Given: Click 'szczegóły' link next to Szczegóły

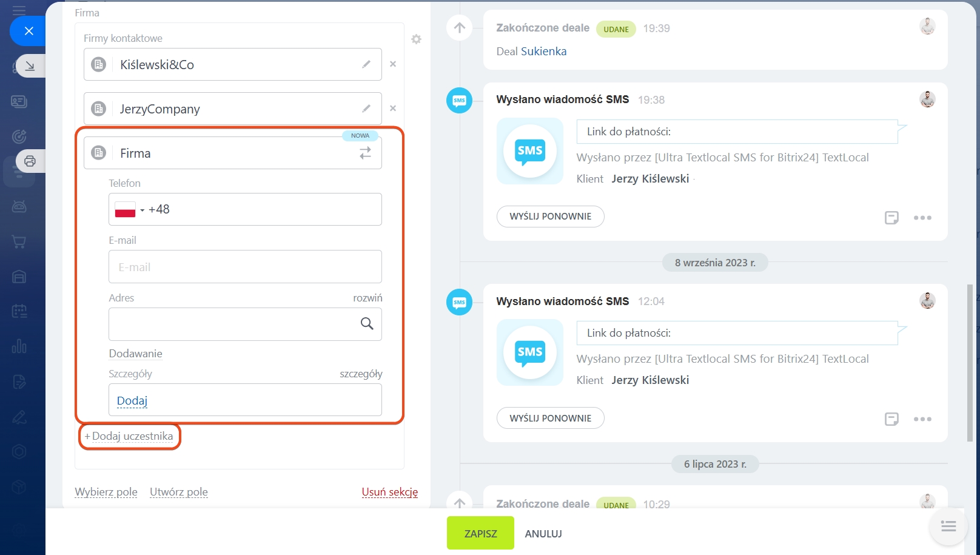Looking at the screenshot, I should [361, 374].
